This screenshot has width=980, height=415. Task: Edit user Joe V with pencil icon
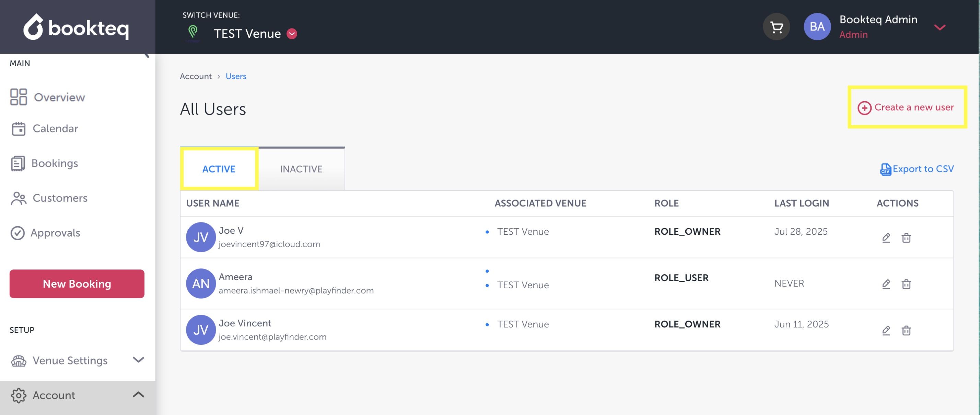[x=886, y=238]
